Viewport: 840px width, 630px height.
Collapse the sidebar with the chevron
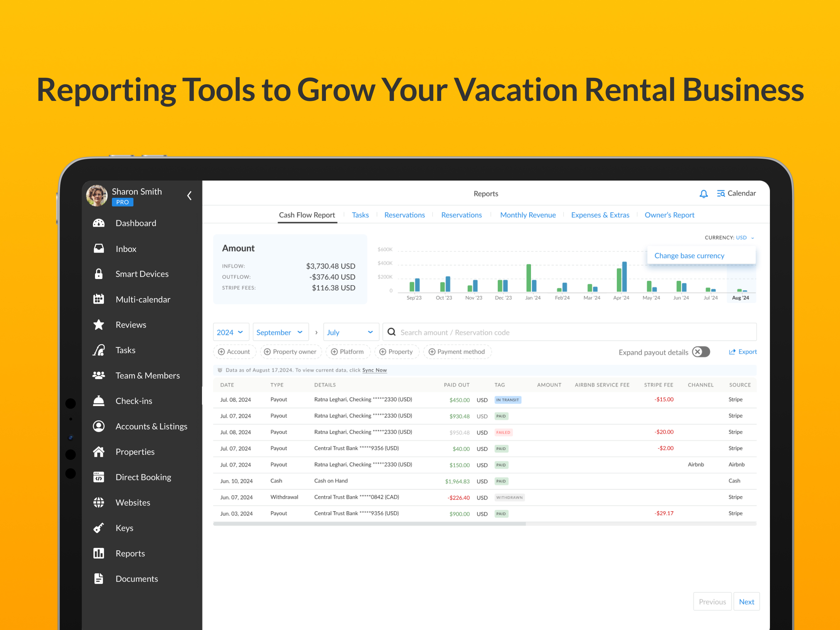point(189,196)
